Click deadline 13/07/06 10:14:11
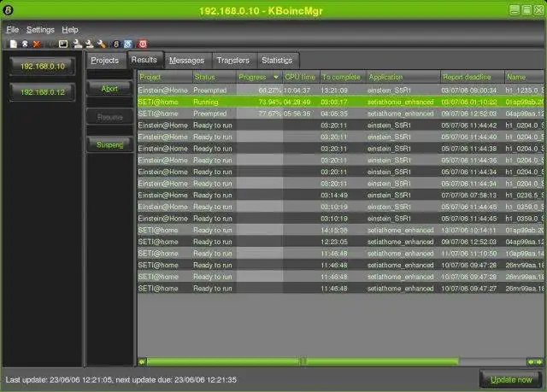 [469, 231]
